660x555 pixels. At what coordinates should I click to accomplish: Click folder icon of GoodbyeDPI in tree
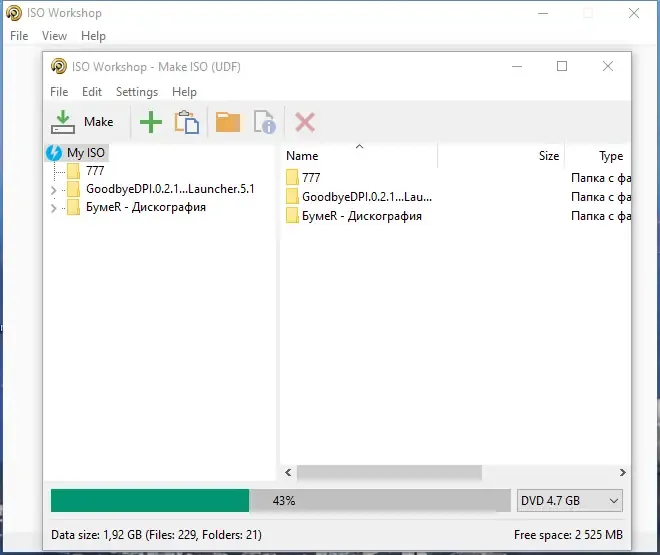pyautogui.click(x=73, y=189)
